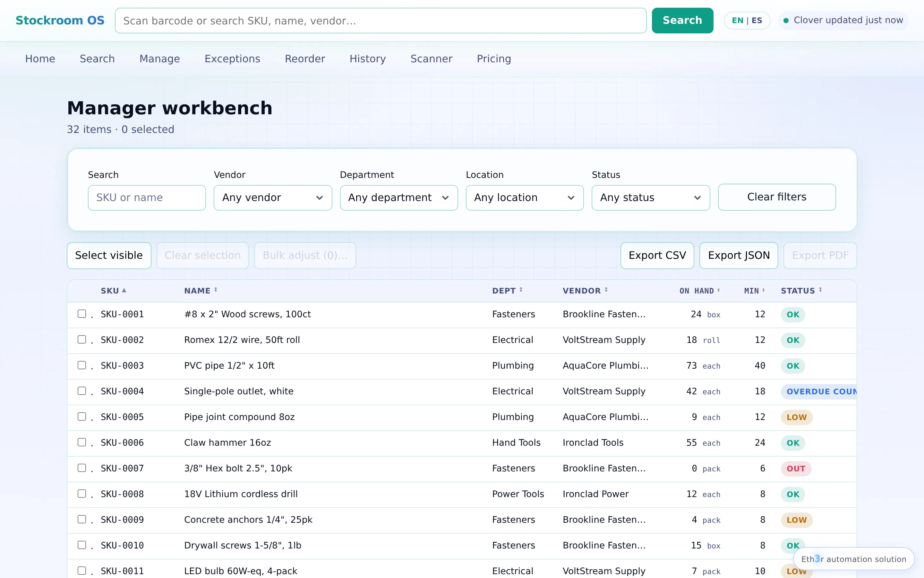Open the Exceptions page
The height and width of the screenshot is (578, 924).
[232, 59]
